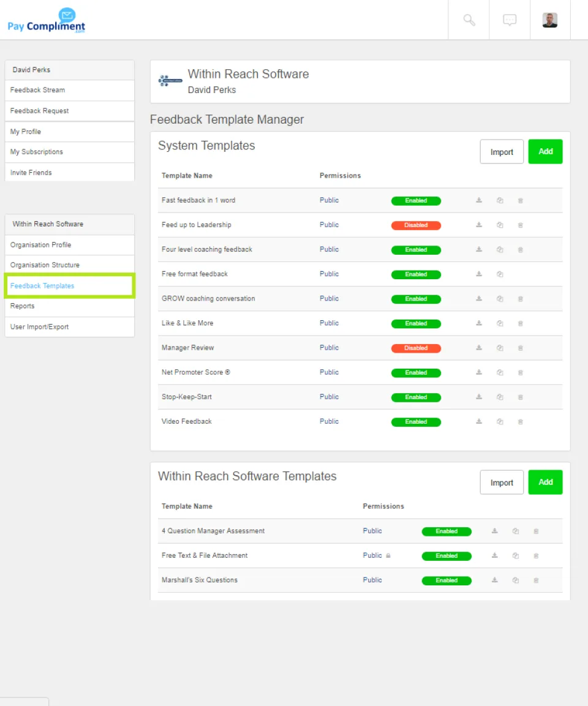This screenshot has height=706, width=588.
Task: Open Organisation Profile
Action: click(x=69, y=245)
